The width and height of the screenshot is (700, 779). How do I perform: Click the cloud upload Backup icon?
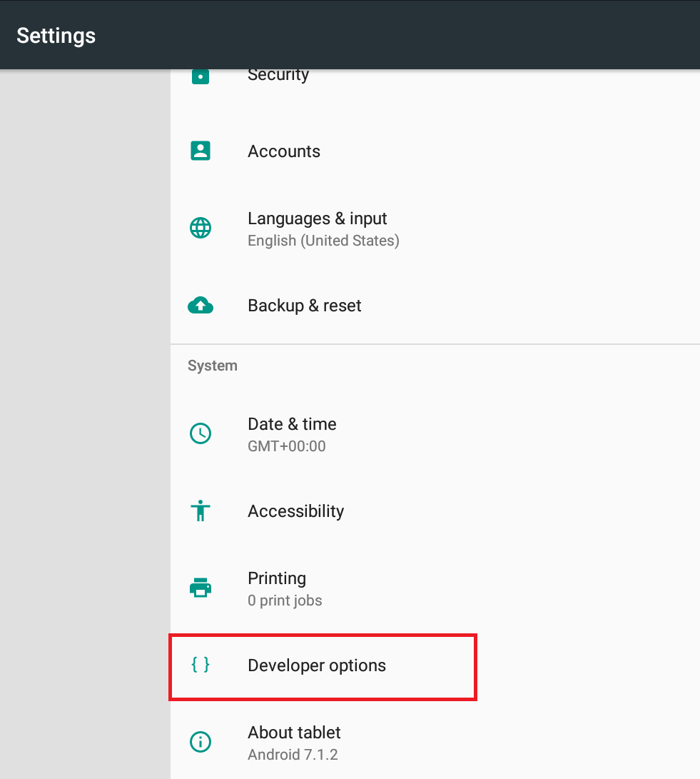[201, 306]
